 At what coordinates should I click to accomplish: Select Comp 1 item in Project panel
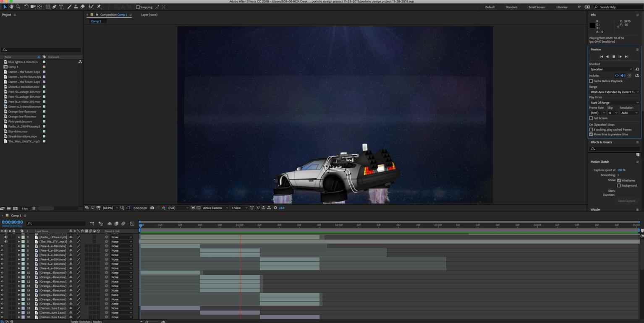(13, 67)
